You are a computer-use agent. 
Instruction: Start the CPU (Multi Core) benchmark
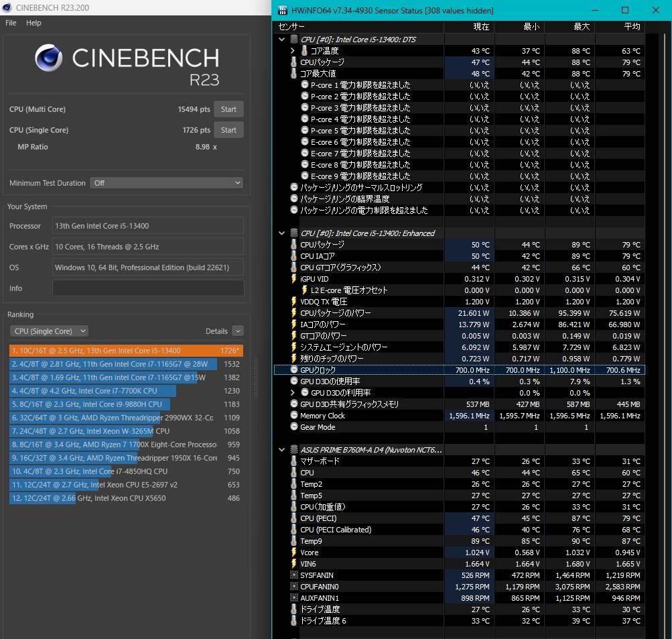click(x=228, y=109)
